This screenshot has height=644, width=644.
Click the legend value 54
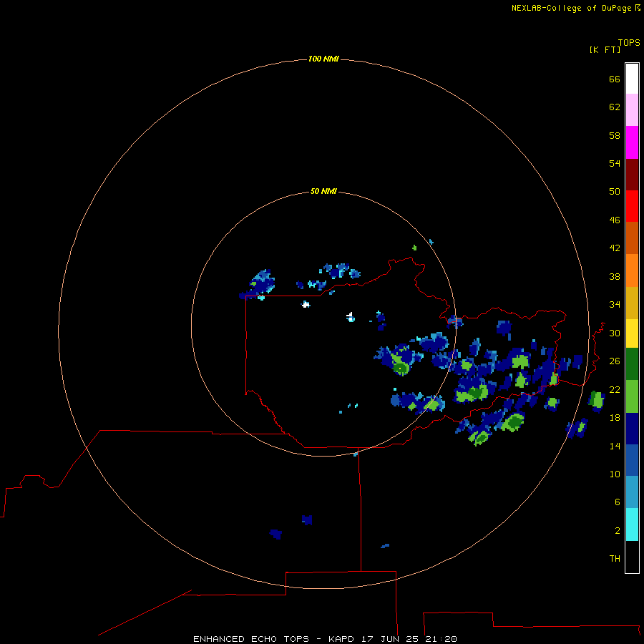click(x=615, y=163)
